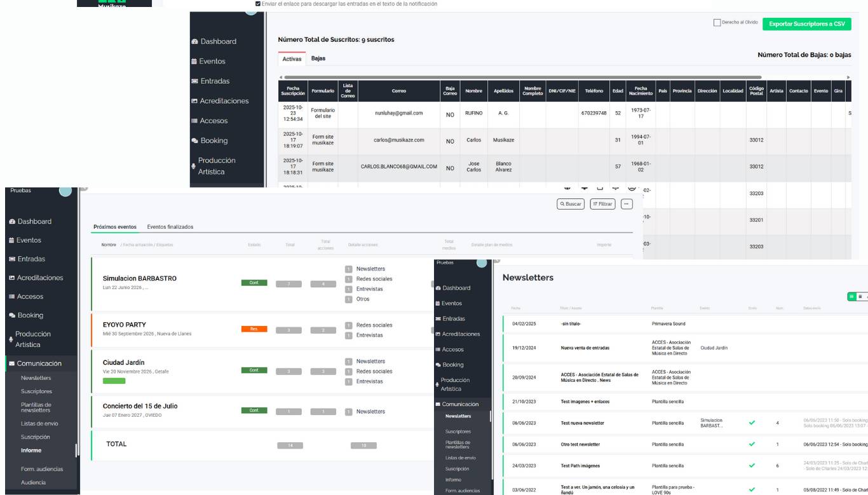Click the horizontal scrollbar above subscribers table
This screenshot has width=868, height=495.
tap(508, 77)
